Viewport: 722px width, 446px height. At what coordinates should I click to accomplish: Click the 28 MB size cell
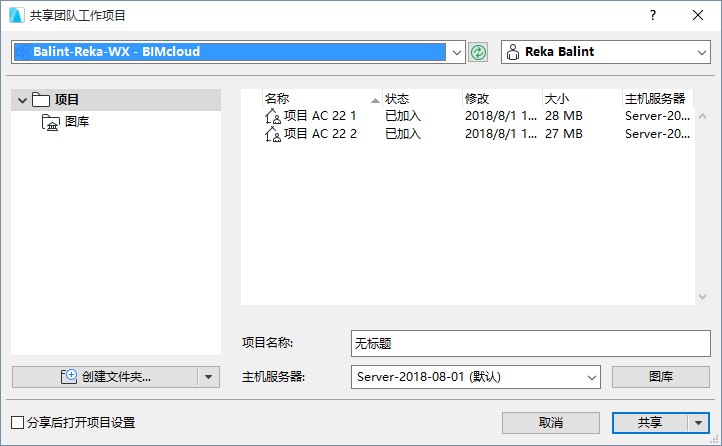click(564, 116)
